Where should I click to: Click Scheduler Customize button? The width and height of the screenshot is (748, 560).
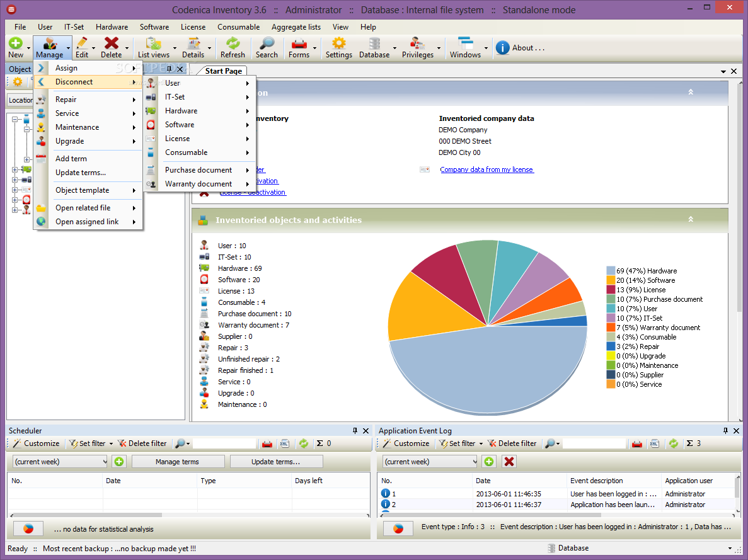coord(37,443)
